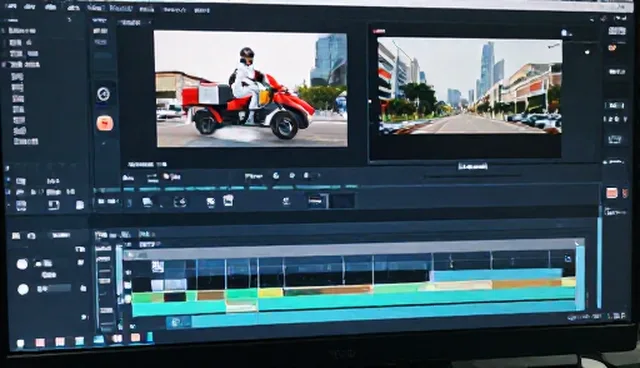The width and height of the screenshot is (640, 368).
Task: Click the light gray button in the editing toolbar
Action: click(317, 201)
